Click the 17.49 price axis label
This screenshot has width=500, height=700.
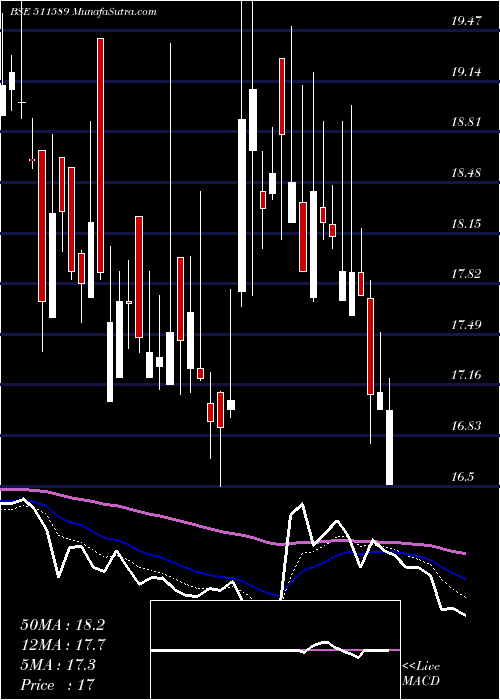coord(467,325)
